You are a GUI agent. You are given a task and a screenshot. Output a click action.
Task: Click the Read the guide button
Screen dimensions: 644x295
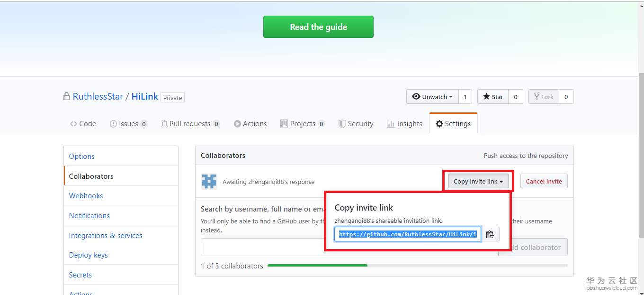click(318, 27)
